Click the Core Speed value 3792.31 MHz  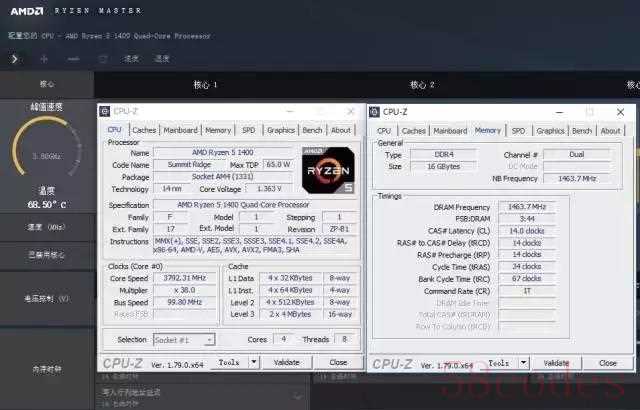184,278
